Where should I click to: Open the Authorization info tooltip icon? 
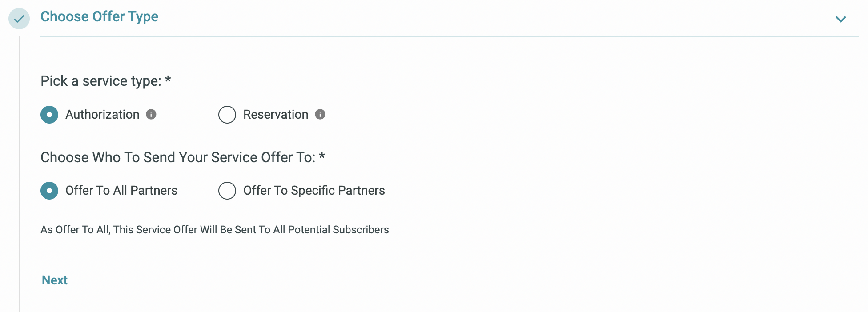[151, 114]
